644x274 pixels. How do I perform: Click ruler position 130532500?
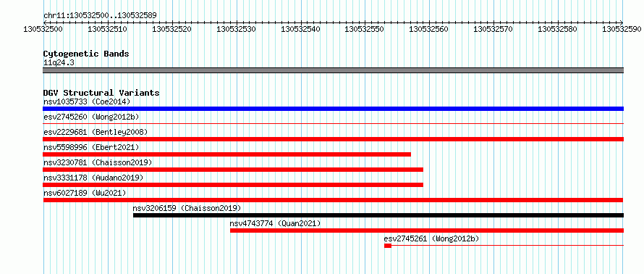(43, 30)
